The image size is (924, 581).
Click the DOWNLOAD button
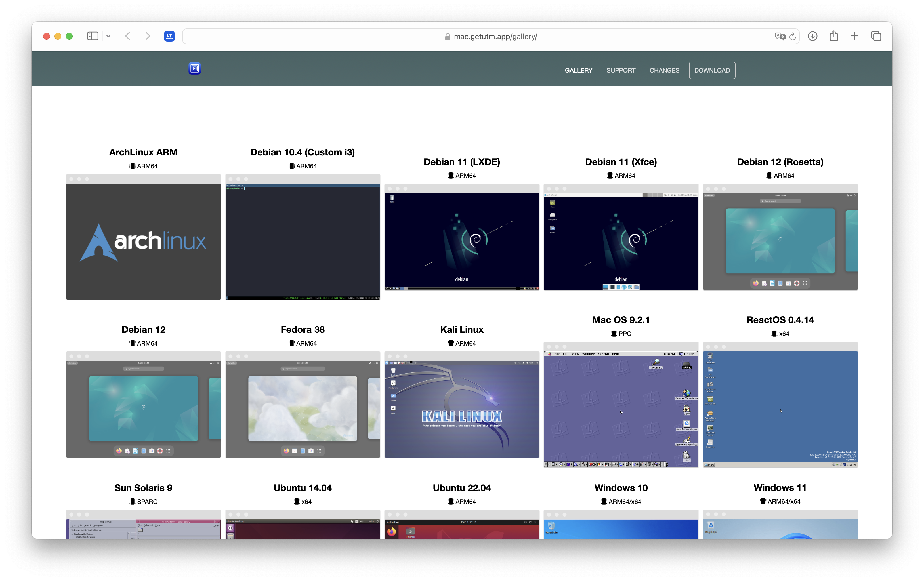coord(712,71)
